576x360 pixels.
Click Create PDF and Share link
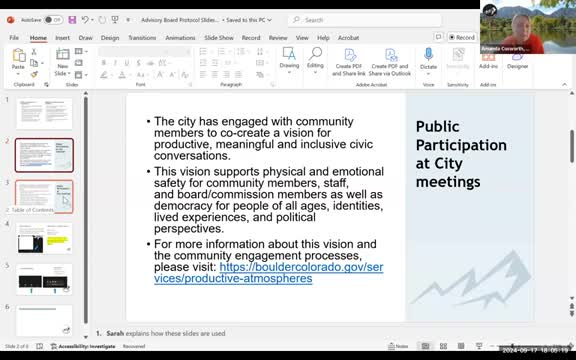point(349,62)
